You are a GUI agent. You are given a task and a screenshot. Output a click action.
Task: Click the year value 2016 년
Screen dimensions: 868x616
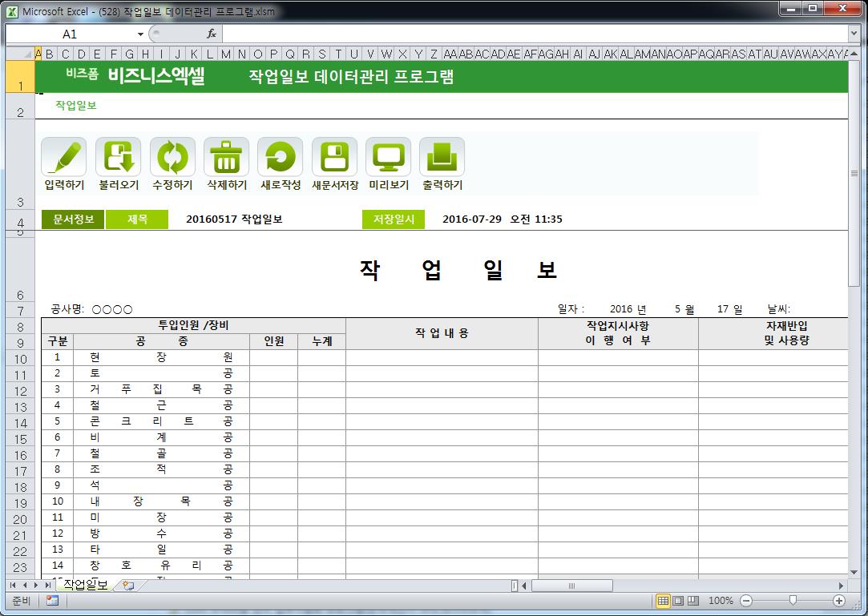[628, 309]
